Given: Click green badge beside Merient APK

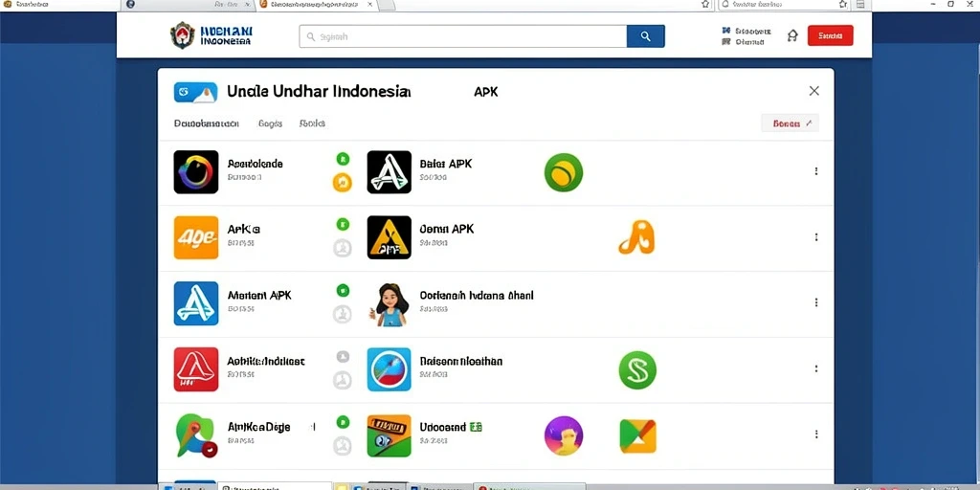Looking at the screenshot, I should coord(343,290).
